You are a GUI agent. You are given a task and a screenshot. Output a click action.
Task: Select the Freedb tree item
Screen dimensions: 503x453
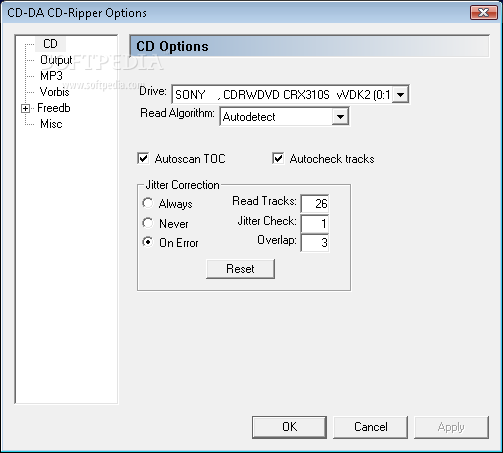pos(54,108)
